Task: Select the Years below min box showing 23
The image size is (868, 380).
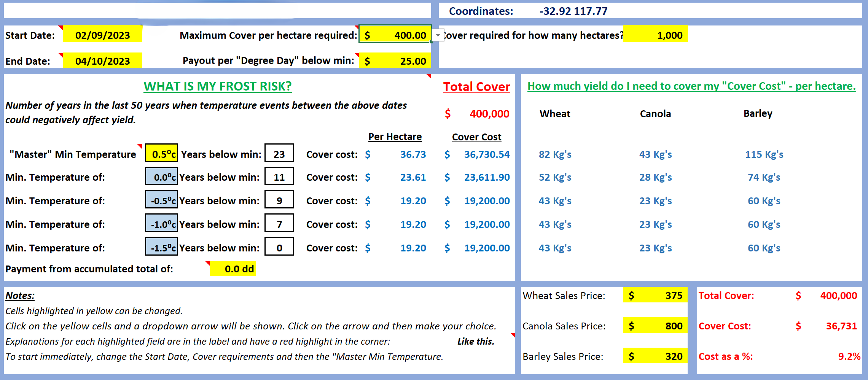Action: 279,154
